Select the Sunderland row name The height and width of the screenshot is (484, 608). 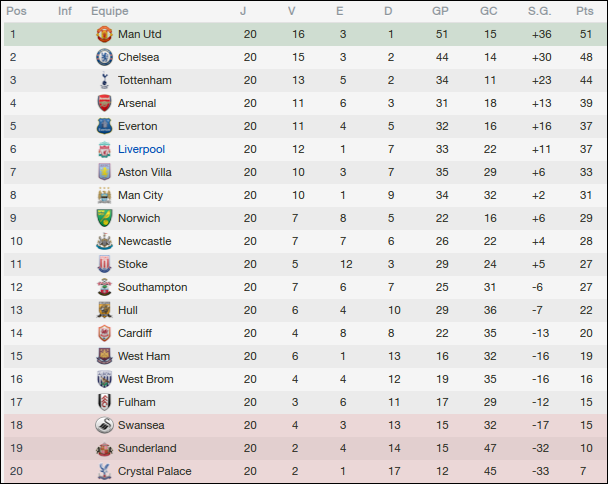(x=147, y=448)
